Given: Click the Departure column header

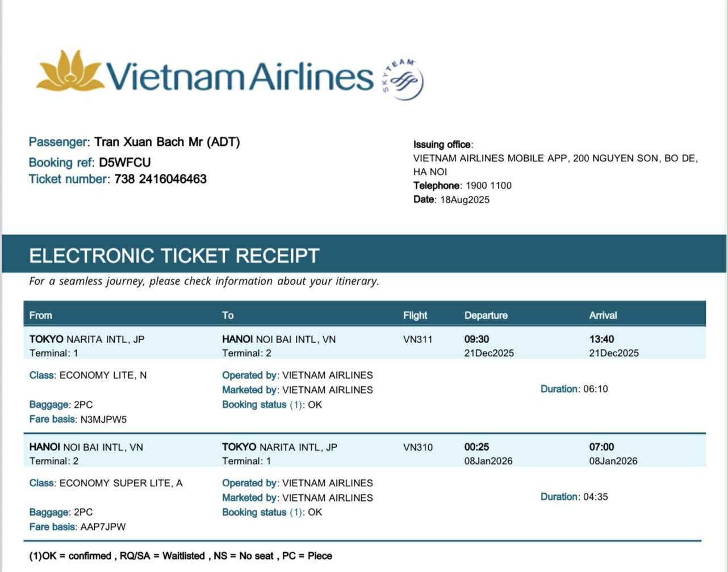Looking at the screenshot, I should pyautogui.click(x=486, y=315).
